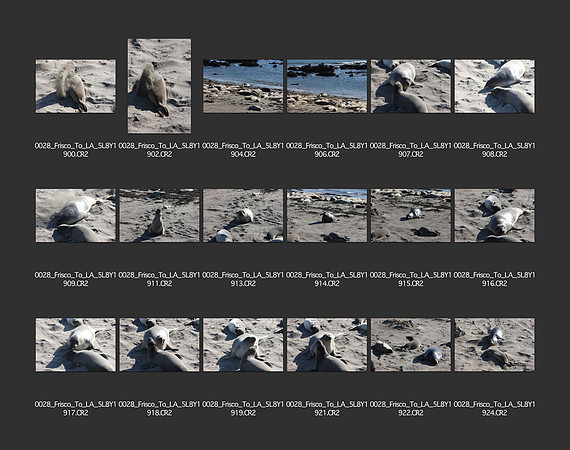Select the thumbnail for image 900.CR2
This screenshot has width=570, height=450.
pyautogui.click(x=76, y=86)
